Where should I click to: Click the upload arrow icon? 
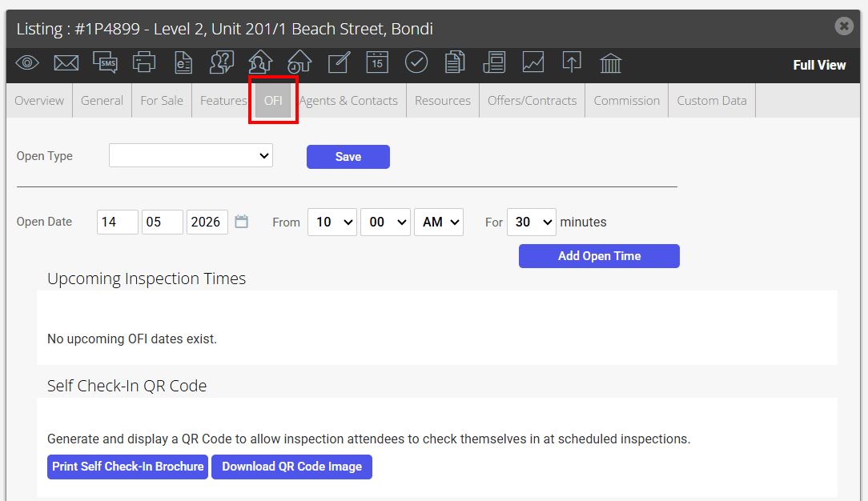(x=571, y=62)
